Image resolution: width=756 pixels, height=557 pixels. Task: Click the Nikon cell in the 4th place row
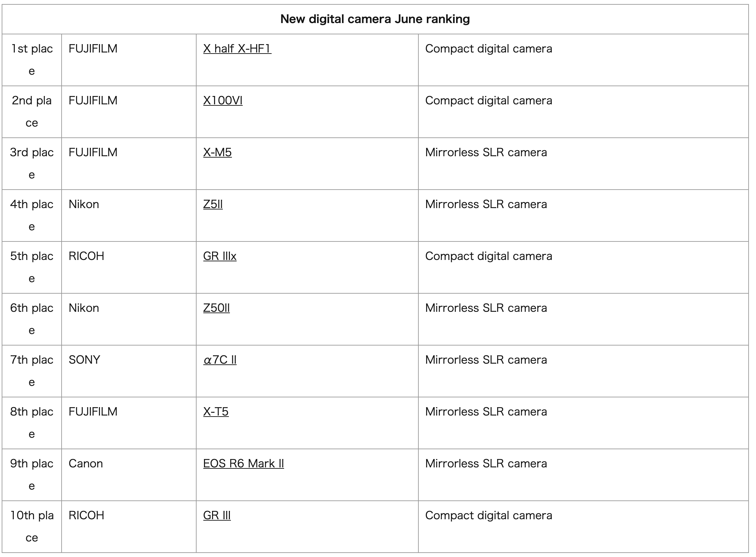[83, 205]
